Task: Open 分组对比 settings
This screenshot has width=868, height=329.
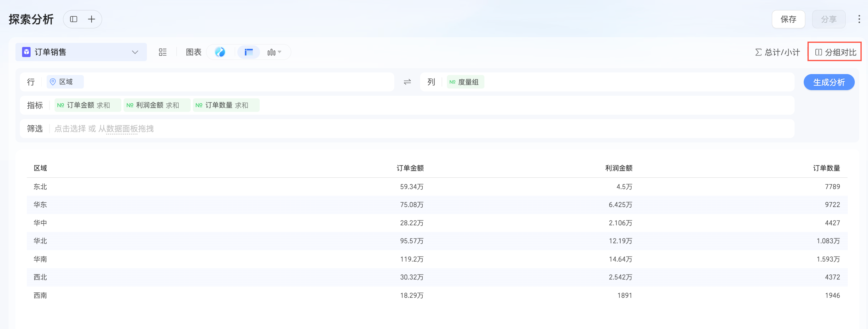Action: pyautogui.click(x=835, y=52)
